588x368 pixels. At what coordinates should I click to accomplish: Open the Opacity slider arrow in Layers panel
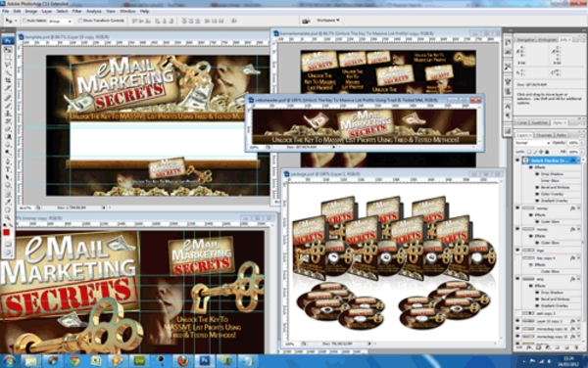click(581, 143)
